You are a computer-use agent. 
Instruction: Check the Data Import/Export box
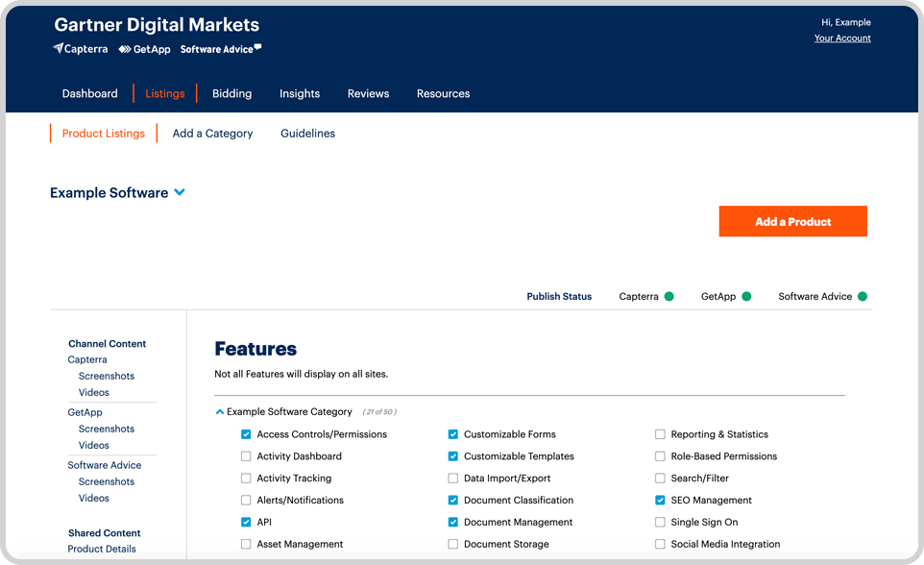(452, 478)
